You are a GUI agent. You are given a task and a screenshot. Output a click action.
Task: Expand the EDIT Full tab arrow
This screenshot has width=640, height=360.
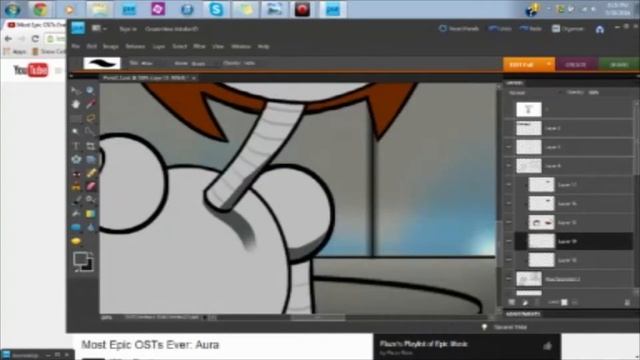click(x=549, y=64)
